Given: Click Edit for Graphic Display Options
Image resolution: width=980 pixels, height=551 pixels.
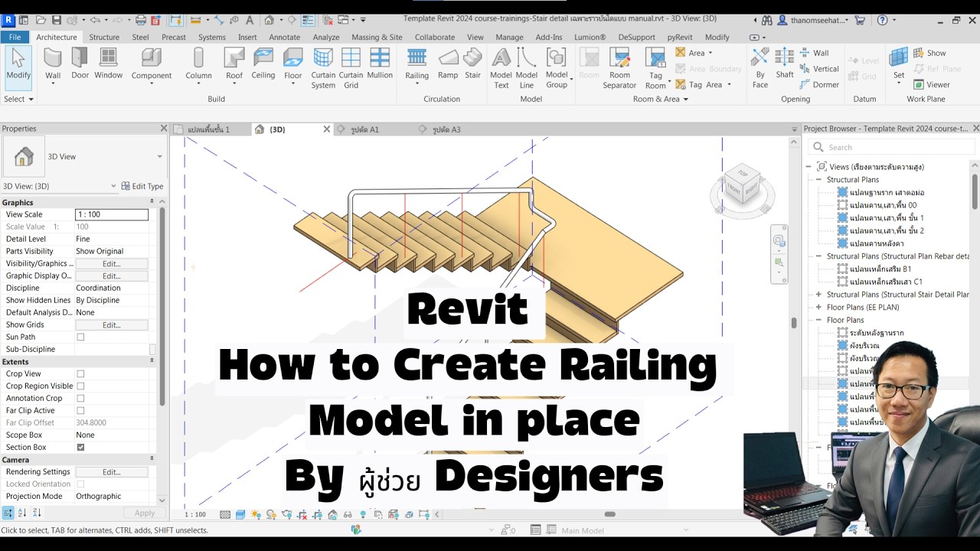Looking at the screenshot, I should pos(112,275).
